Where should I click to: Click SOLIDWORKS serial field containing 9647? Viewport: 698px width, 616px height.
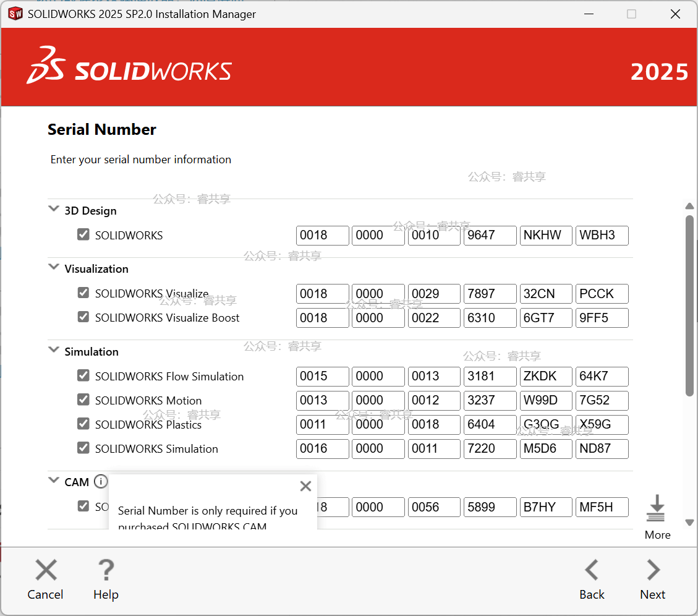pos(490,236)
